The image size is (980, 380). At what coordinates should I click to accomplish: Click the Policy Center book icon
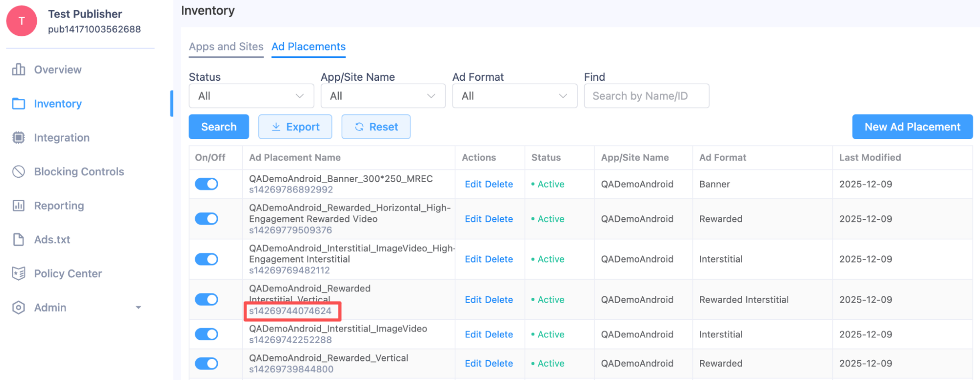(19, 273)
